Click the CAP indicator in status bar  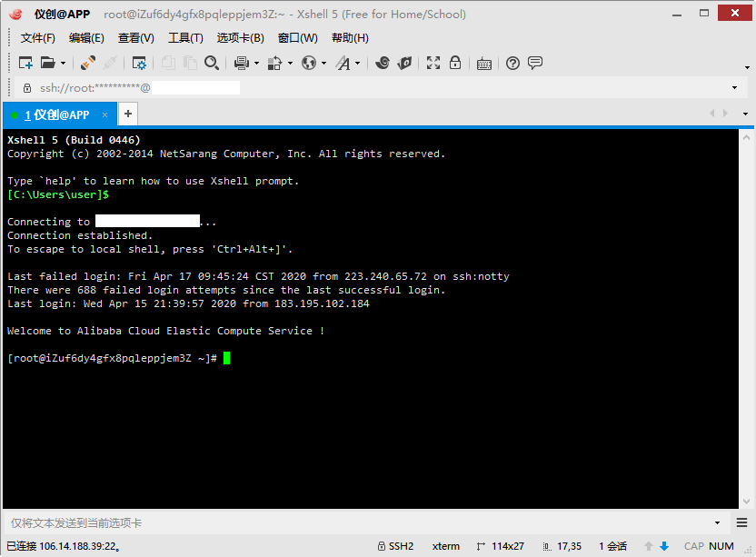click(694, 546)
